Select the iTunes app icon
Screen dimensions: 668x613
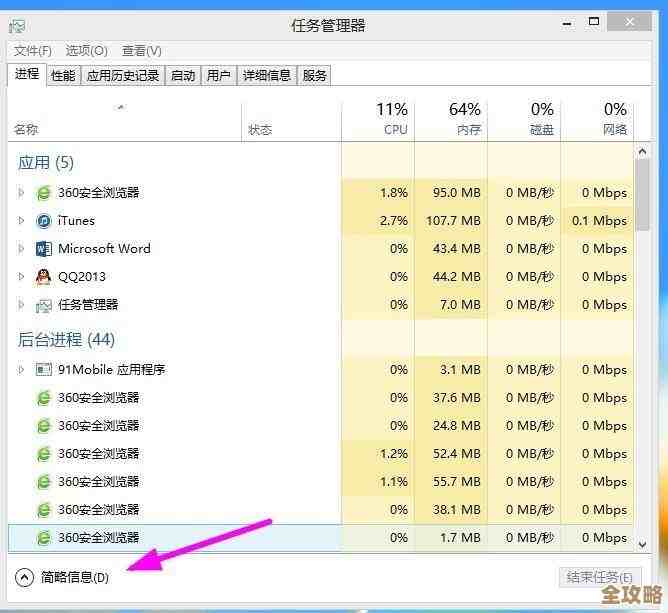pos(43,221)
